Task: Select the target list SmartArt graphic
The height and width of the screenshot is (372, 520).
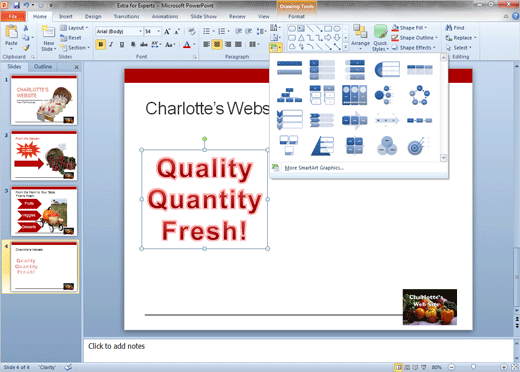Action: [419, 146]
